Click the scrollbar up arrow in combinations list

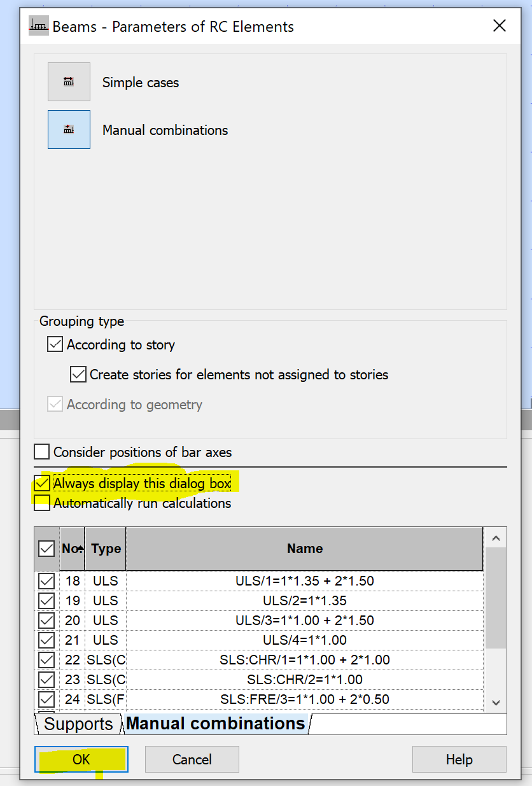[496, 537]
